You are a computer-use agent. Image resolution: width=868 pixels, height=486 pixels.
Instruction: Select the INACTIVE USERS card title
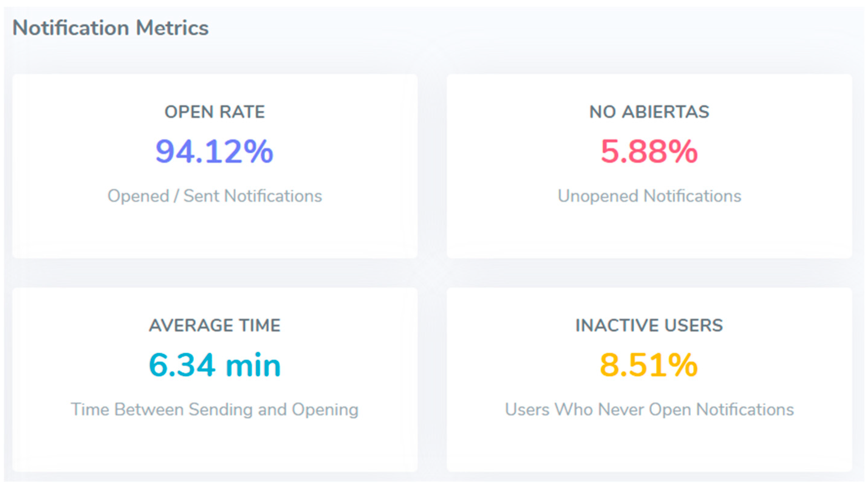click(649, 325)
